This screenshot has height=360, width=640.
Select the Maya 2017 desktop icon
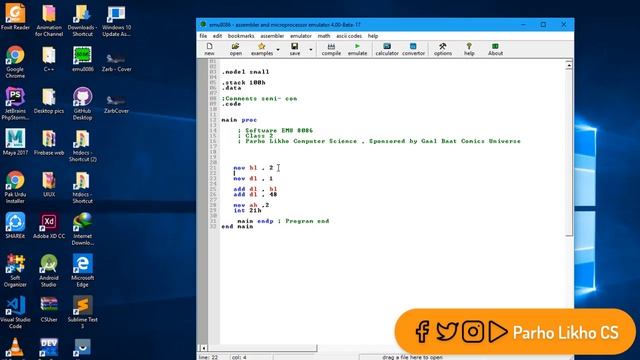(15, 142)
